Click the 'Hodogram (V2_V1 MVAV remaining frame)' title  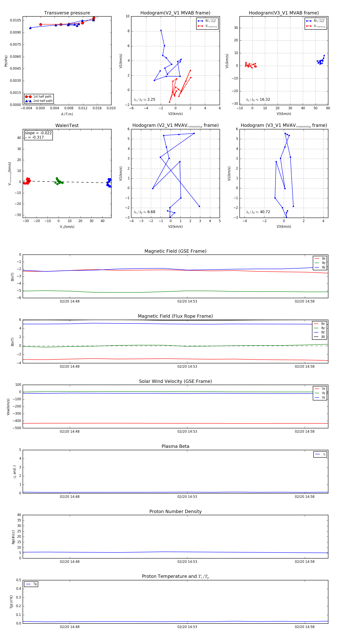coord(175,125)
